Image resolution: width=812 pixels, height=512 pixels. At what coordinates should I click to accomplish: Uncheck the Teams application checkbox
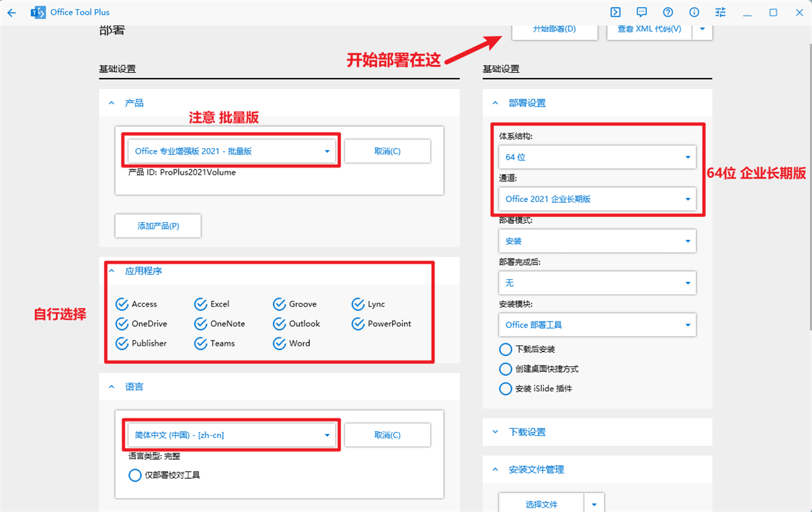click(x=201, y=343)
